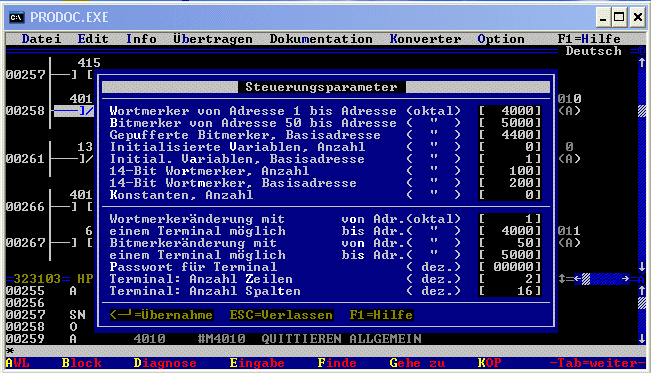Select instruction list line 00259

25,339
